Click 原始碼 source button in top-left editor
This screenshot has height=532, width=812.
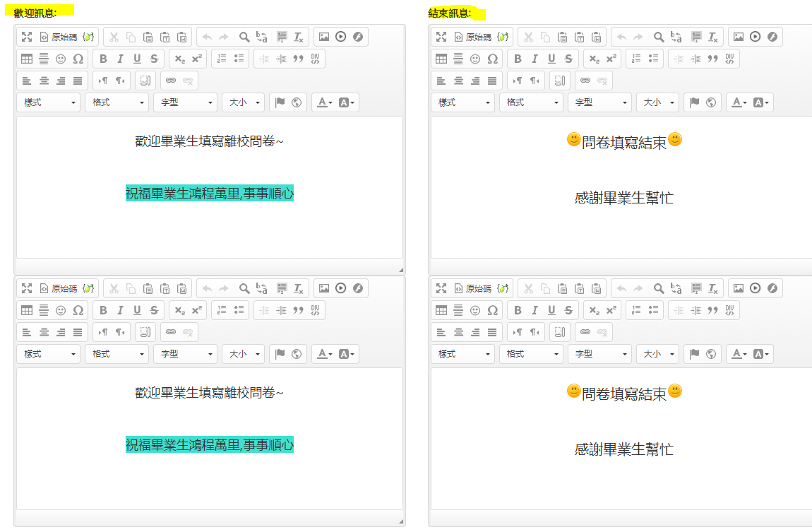(59, 37)
